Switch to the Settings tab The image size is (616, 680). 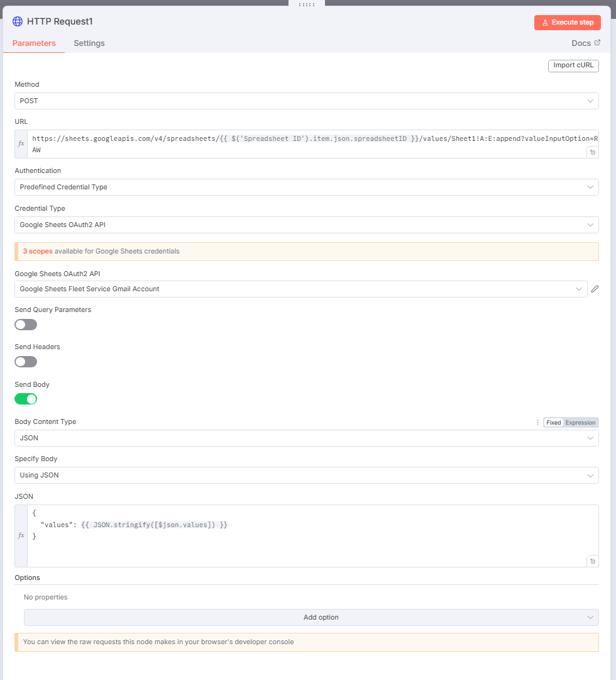click(x=89, y=43)
